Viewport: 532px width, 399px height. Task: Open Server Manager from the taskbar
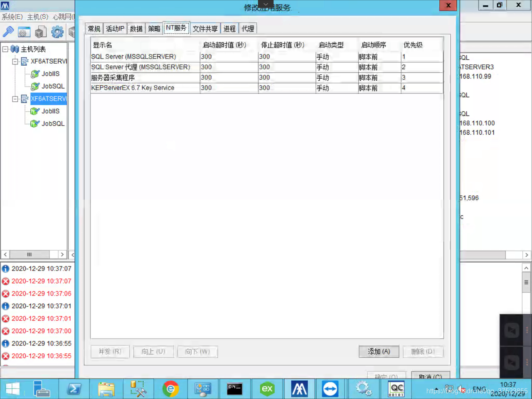click(x=42, y=389)
